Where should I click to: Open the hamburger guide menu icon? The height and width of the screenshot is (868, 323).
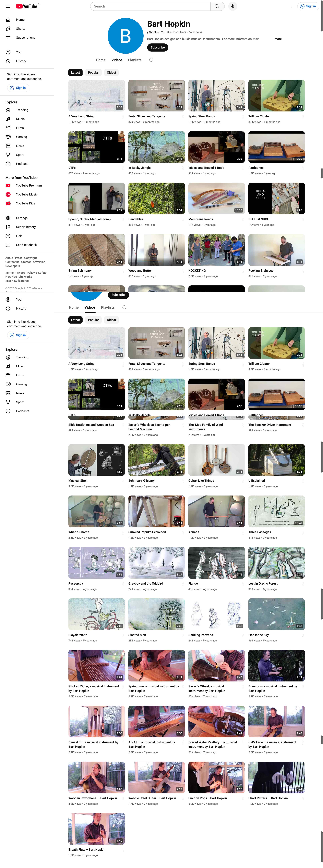(x=8, y=6)
